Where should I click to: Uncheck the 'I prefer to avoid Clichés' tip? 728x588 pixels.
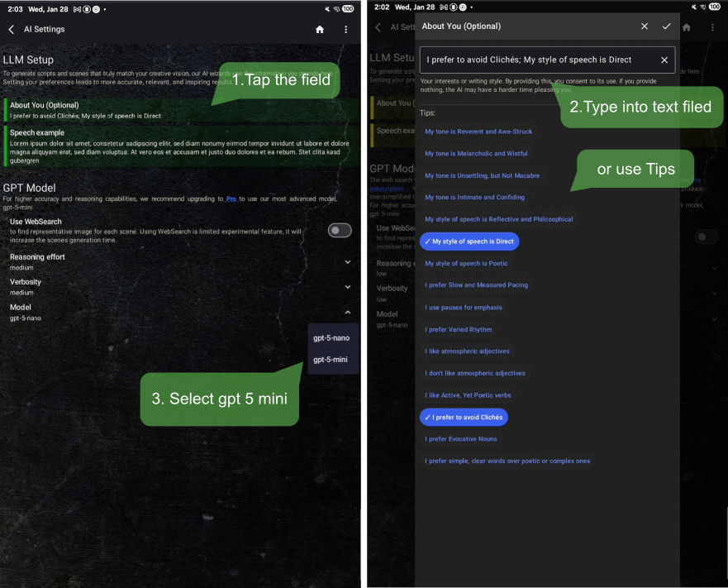pyautogui.click(x=464, y=418)
